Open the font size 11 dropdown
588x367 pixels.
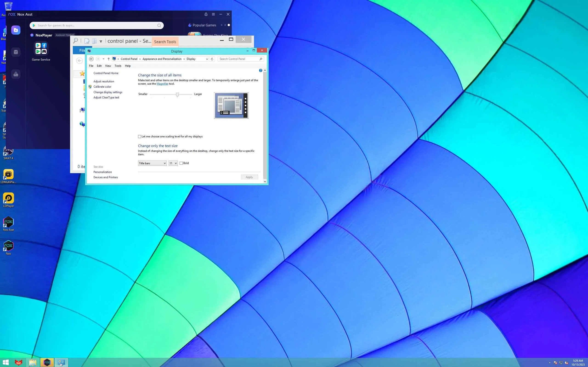click(x=173, y=163)
